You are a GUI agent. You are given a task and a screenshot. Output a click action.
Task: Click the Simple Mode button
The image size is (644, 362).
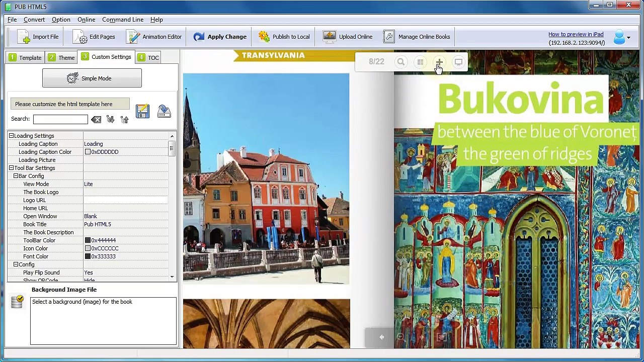click(x=92, y=78)
